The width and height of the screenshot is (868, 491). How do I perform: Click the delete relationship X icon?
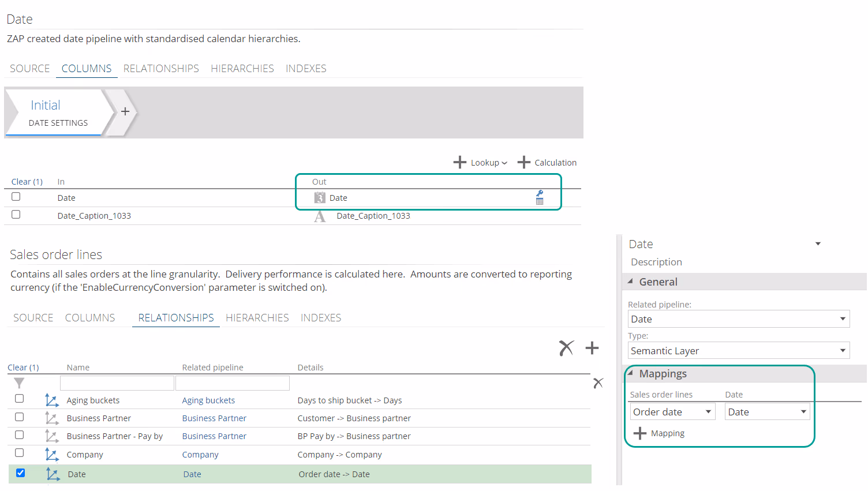[566, 348]
